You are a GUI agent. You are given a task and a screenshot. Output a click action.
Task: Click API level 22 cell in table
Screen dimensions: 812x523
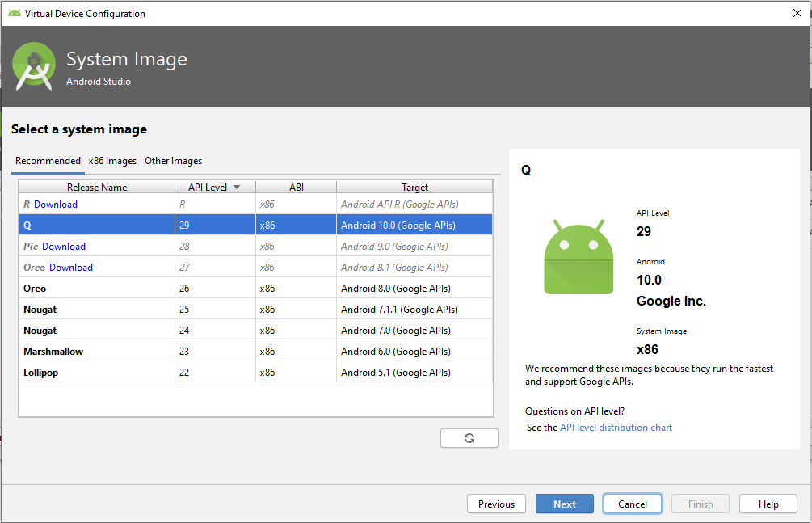216,372
